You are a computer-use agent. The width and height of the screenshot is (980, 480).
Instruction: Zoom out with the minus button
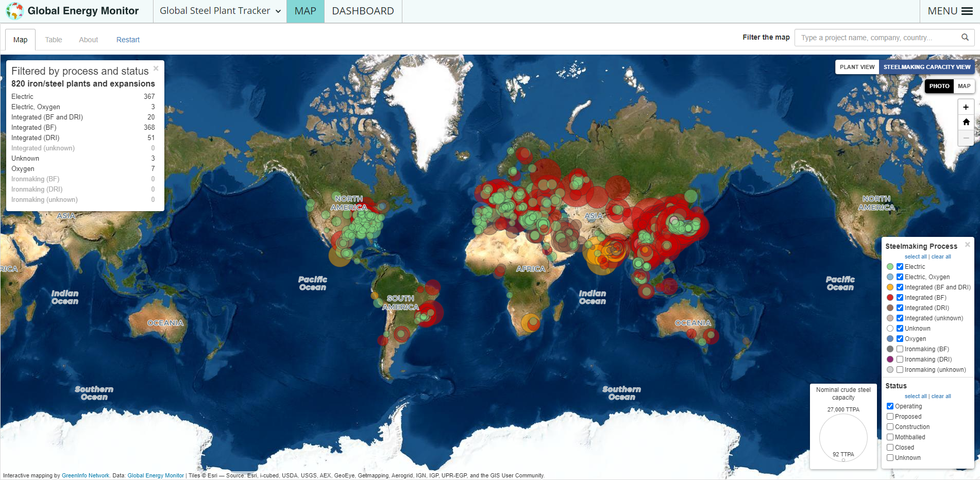tap(966, 138)
